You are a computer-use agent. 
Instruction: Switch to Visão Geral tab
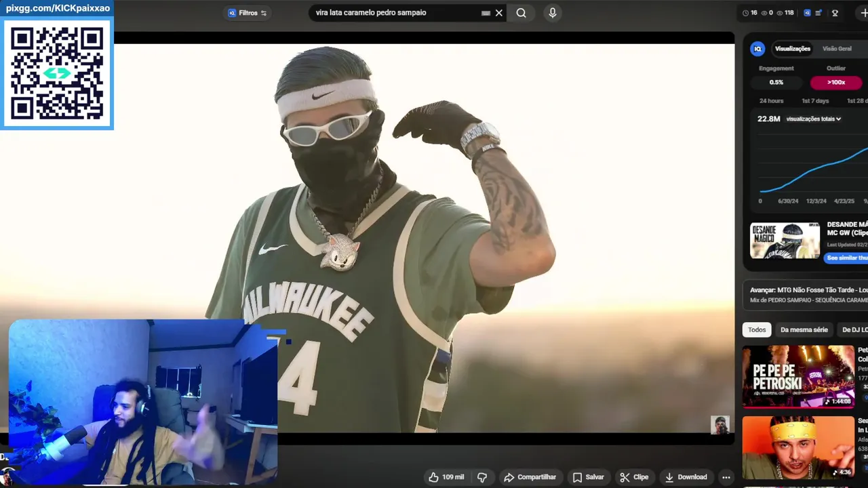(x=837, y=49)
